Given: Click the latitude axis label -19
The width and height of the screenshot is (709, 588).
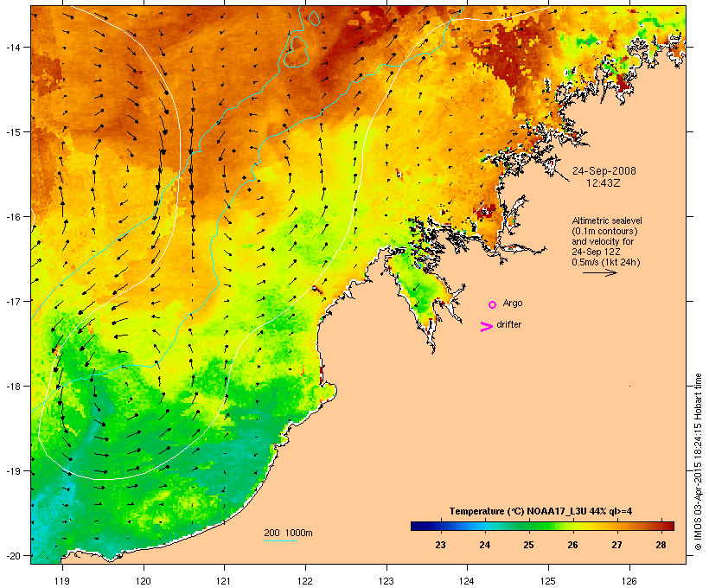Looking at the screenshot, I should [x=12, y=471].
